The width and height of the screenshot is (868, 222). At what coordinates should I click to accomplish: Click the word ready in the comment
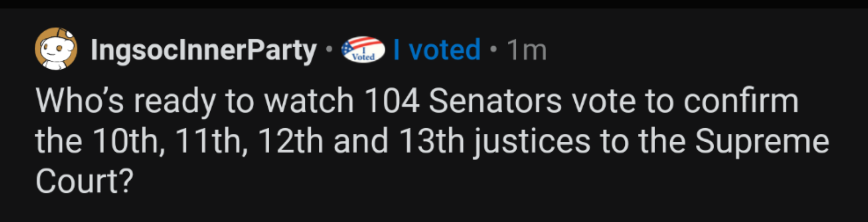click(x=175, y=103)
